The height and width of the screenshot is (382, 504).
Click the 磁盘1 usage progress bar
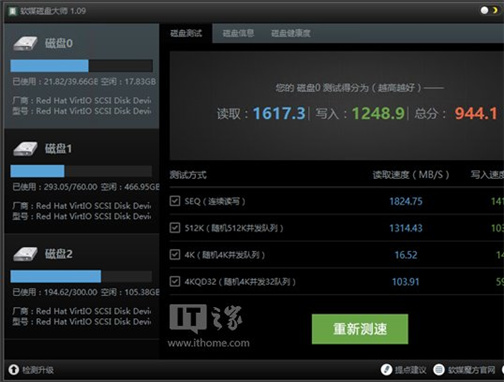[82, 171]
